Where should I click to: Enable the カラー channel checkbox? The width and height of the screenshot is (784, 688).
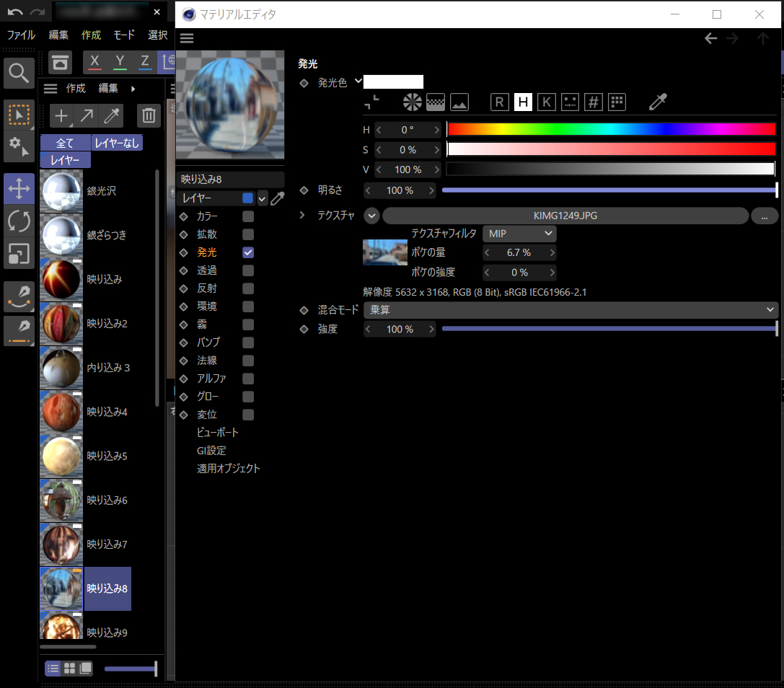pyautogui.click(x=248, y=216)
